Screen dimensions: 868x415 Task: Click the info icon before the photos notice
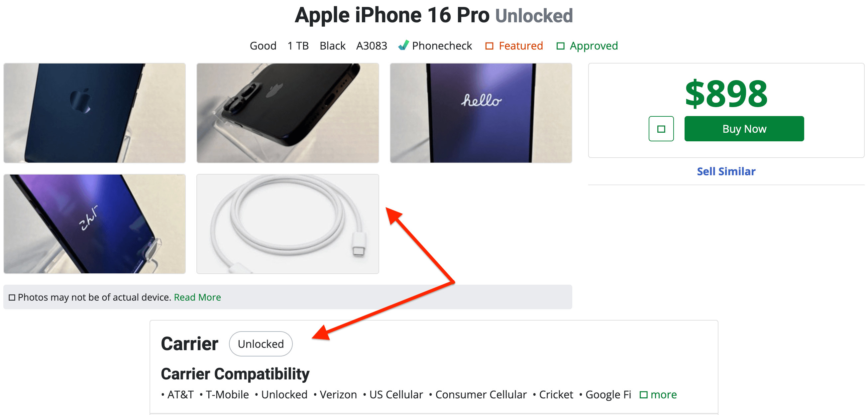(12, 297)
